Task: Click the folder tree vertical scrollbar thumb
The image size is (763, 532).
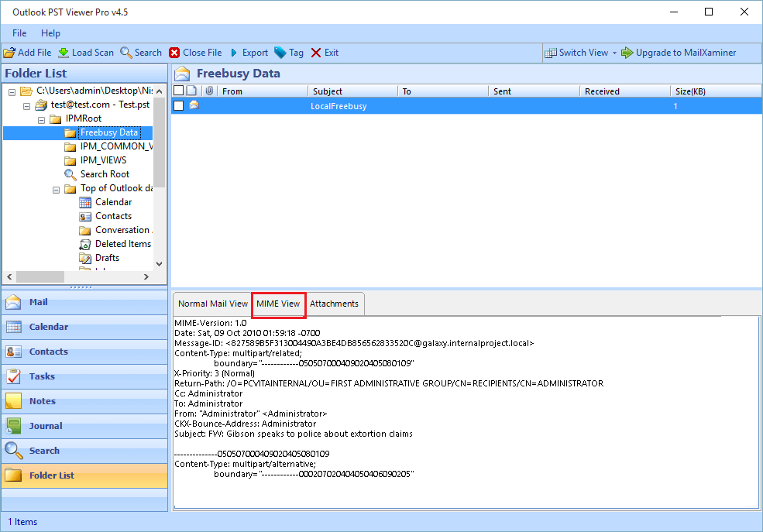Action: pos(159,143)
